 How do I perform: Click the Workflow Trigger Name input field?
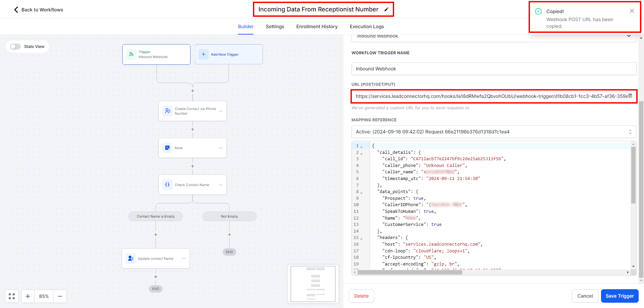494,69
